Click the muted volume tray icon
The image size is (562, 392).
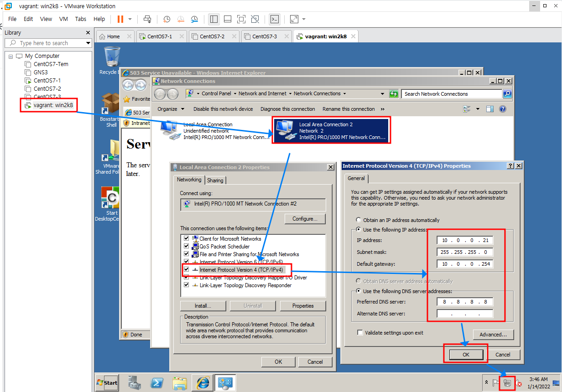tap(519, 383)
